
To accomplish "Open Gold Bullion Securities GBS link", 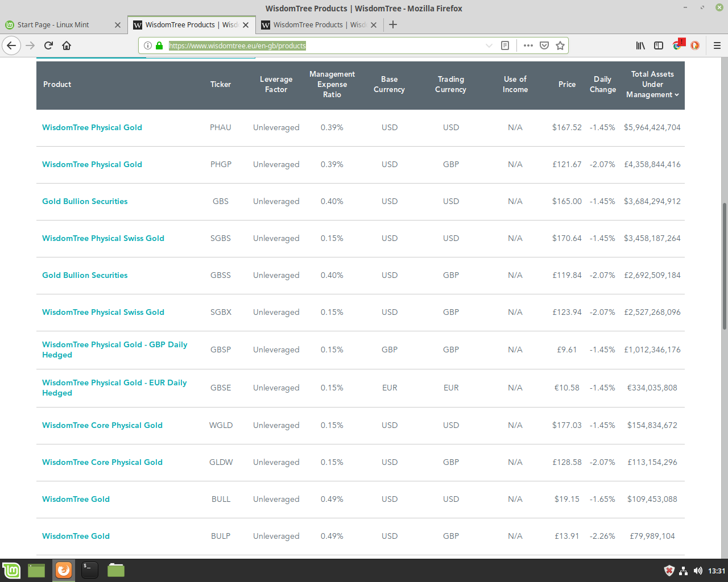I will pyautogui.click(x=85, y=201).
